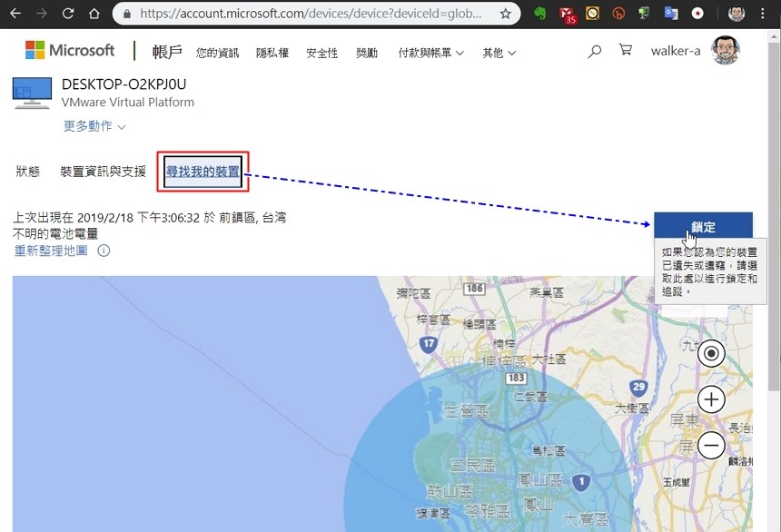Center the map with the locate-me button

(711, 354)
